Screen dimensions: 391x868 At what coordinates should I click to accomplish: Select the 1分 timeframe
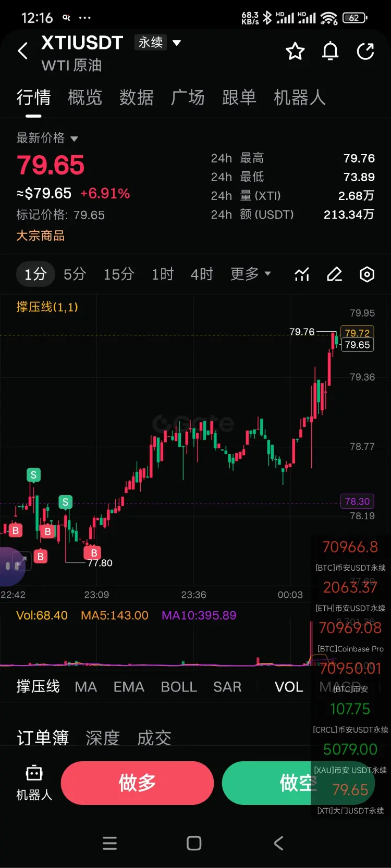pos(35,274)
